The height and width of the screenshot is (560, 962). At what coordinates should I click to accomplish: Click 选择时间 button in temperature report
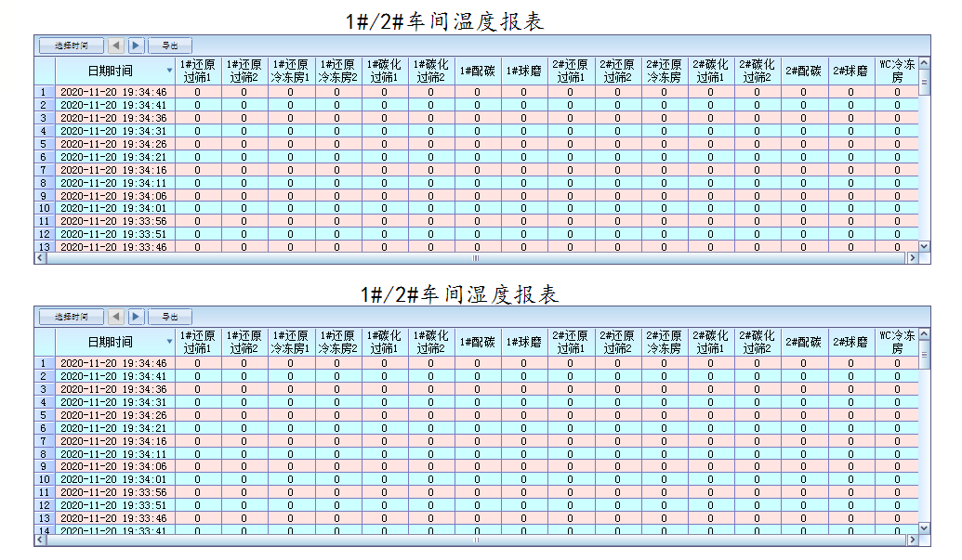(71, 45)
